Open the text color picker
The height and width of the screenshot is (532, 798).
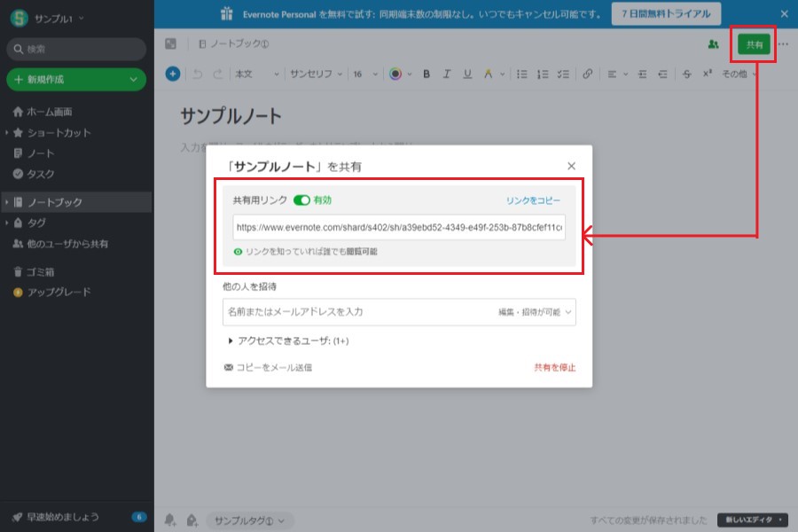tap(395, 74)
